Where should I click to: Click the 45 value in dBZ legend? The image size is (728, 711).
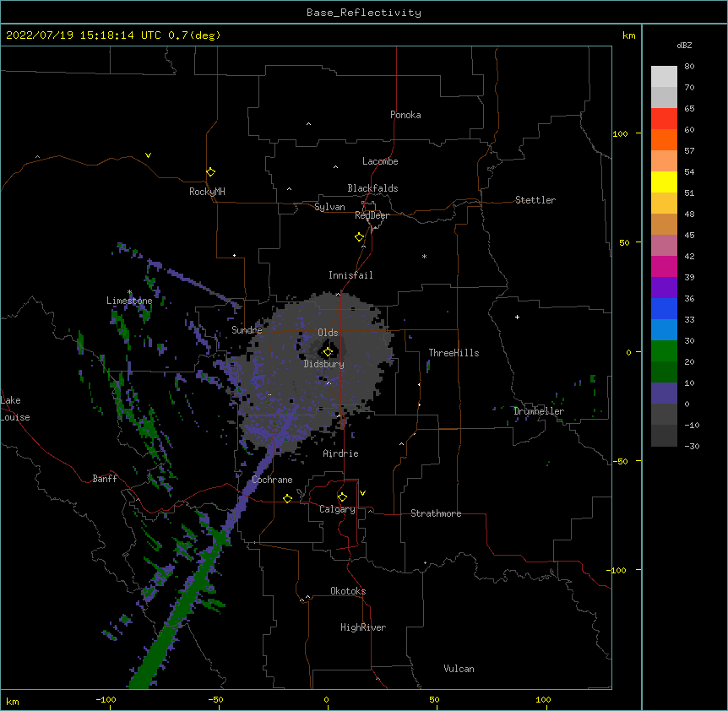click(689, 236)
